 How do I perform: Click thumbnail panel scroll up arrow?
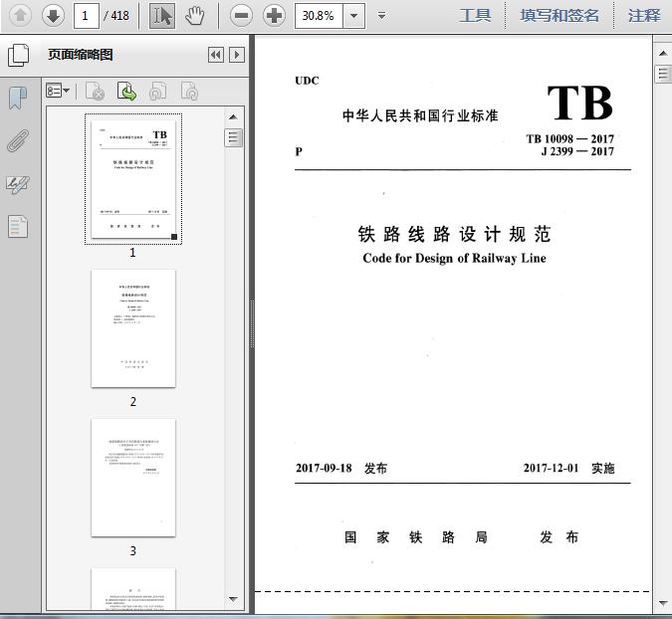(x=233, y=117)
